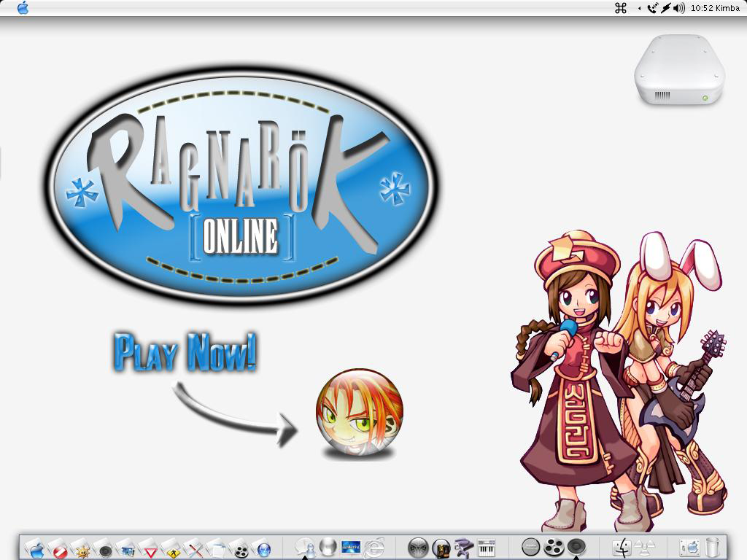Click the Ragnarok Online logo
The height and width of the screenshot is (560, 747).
241,184
